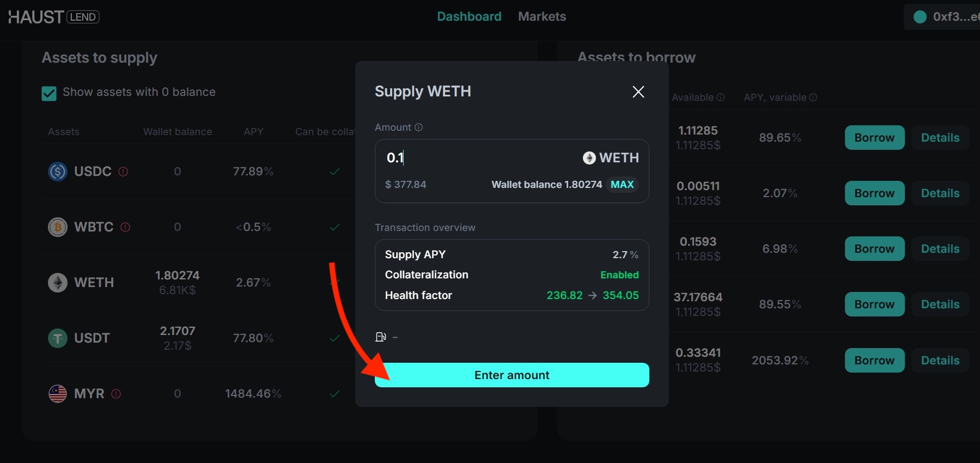The width and height of the screenshot is (980, 463).
Task: Click the WBTC bitcoin icon
Action: [x=58, y=227]
